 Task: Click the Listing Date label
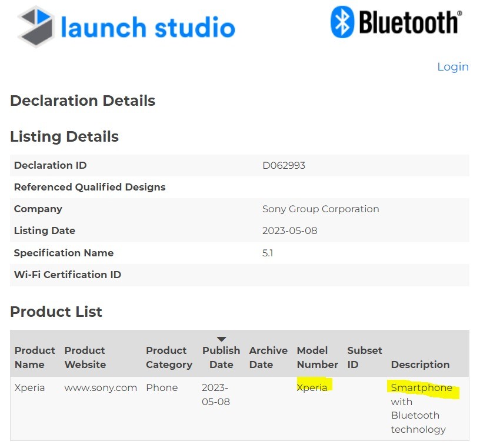pyautogui.click(x=44, y=230)
